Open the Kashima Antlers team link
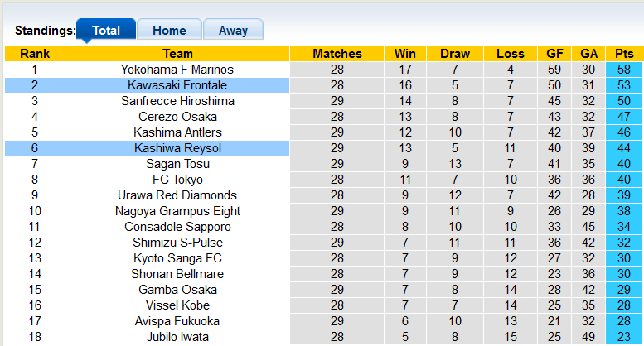This screenshot has height=346, width=644. click(x=177, y=132)
